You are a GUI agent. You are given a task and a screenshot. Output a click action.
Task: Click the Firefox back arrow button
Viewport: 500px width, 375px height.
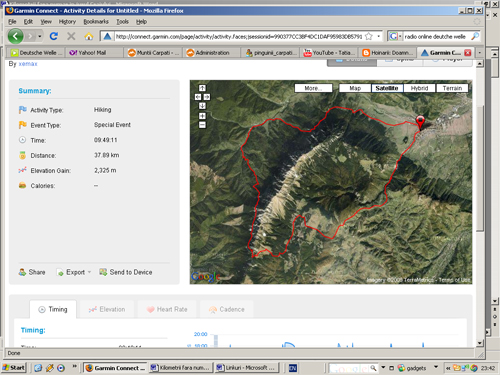tap(15, 36)
